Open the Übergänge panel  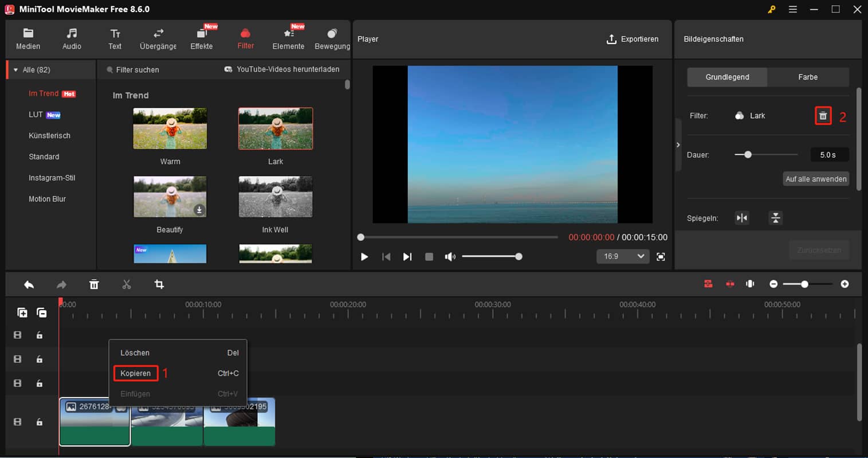click(x=157, y=38)
